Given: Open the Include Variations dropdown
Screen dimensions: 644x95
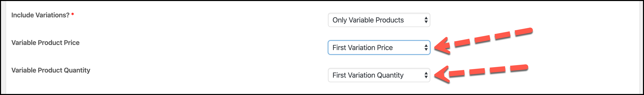Looking at the screenshot, I should click(379, 20).
